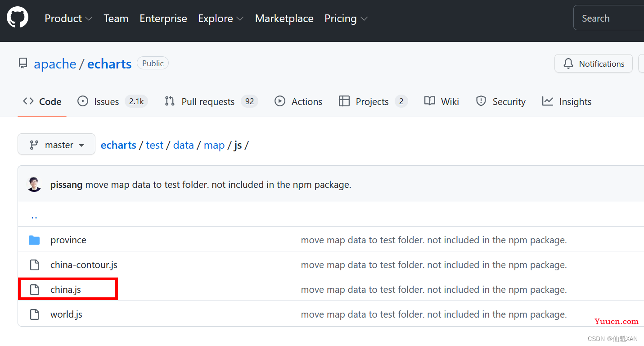Click the 2.1k issues counter
The height and width of the screenshot is (346, 644).
(x=136, y=101)
